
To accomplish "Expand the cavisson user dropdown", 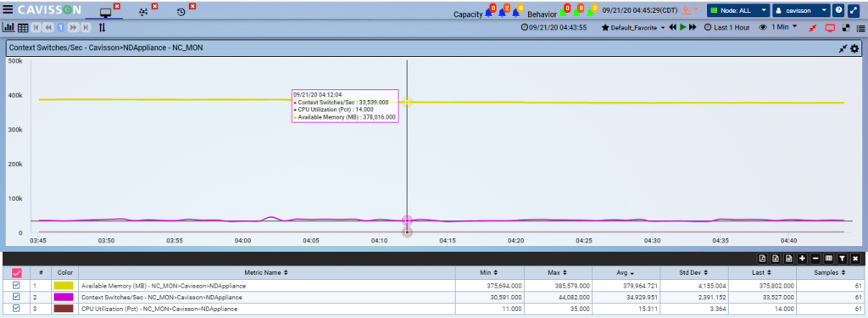I will click(802, 10).
